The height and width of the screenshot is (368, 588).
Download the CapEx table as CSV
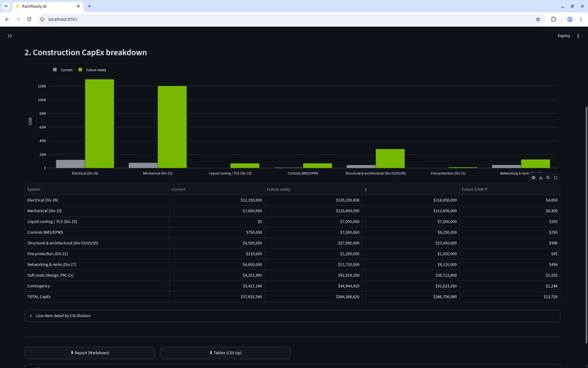tap(541, 177)
